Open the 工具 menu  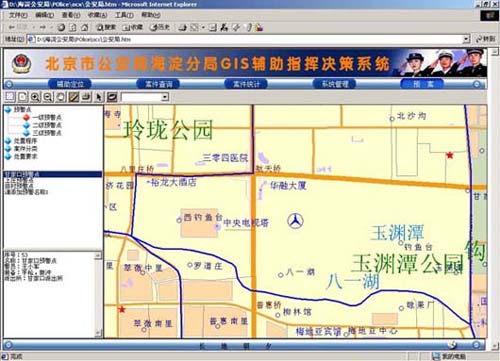pyautogui.click(x=124, y=15)
